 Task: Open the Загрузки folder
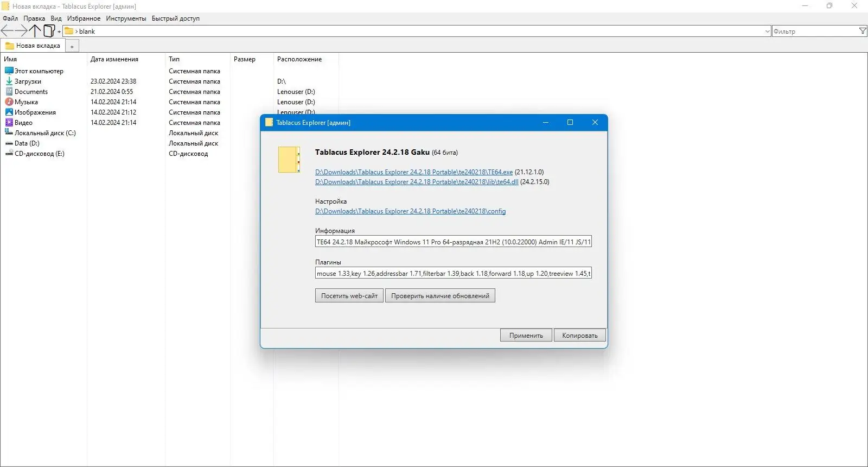pyautogui.click(x=28, y=81)
